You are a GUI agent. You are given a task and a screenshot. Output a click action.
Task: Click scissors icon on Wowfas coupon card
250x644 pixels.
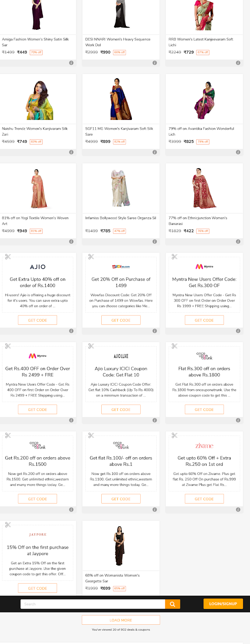[x=91, y=257]
